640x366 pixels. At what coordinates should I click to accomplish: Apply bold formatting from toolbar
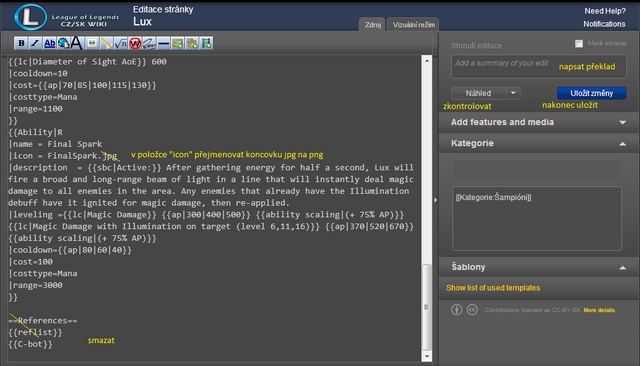click(21, 43)
